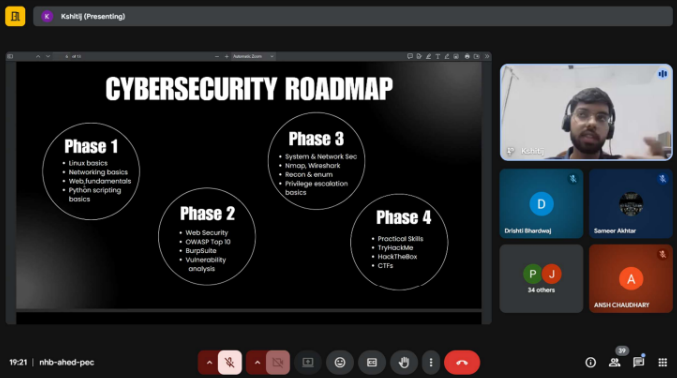The height and width of the screenshot is (378, 677).
Task: Select Sameer Akhtar's participant tile
Action: click(x=630, y=203)
